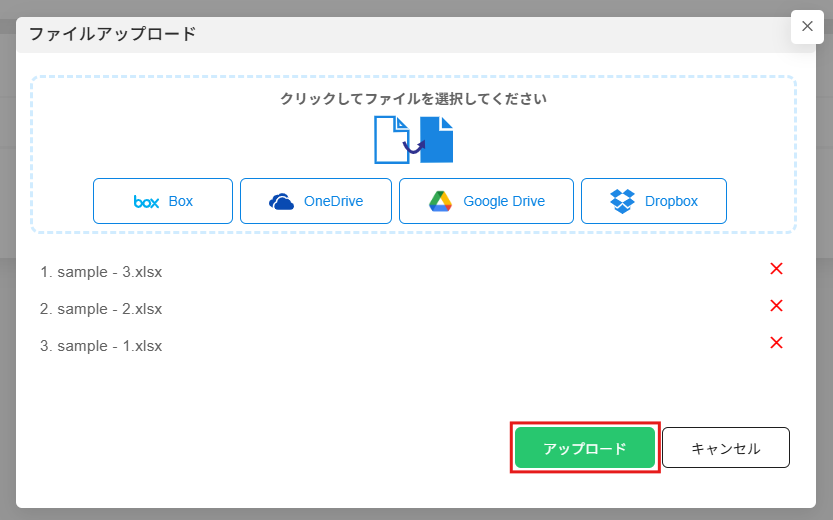This screenshot has width=833, height=520.
Task: Click the Google Drive triangle logo
Action: tap(440, 201)
